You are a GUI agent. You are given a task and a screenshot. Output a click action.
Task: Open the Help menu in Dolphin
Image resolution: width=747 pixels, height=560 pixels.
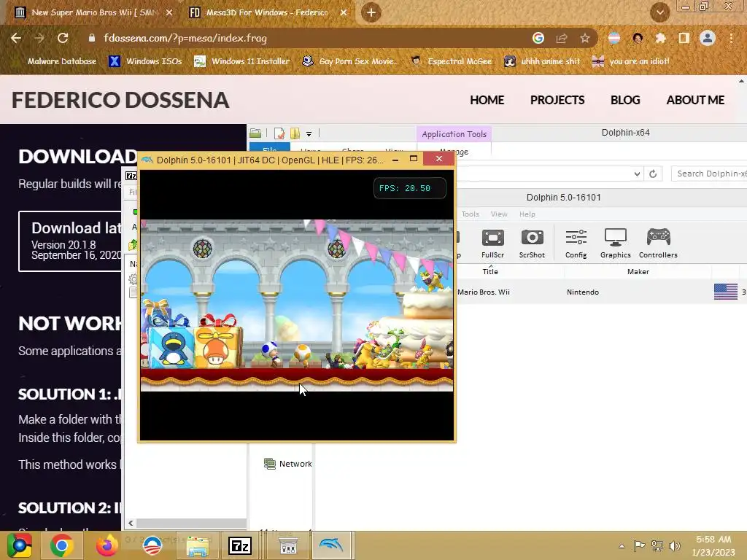point(527,214)
